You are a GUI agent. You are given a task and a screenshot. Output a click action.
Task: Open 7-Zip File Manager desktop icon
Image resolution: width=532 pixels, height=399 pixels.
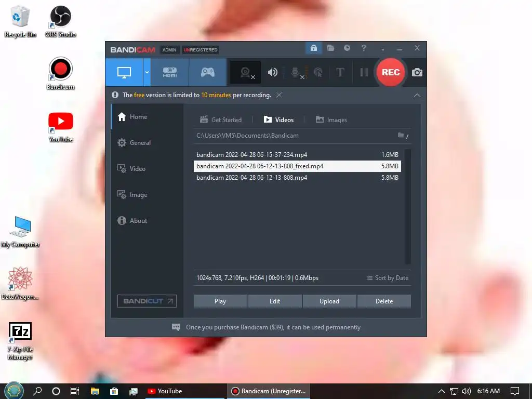coord(20,341)
